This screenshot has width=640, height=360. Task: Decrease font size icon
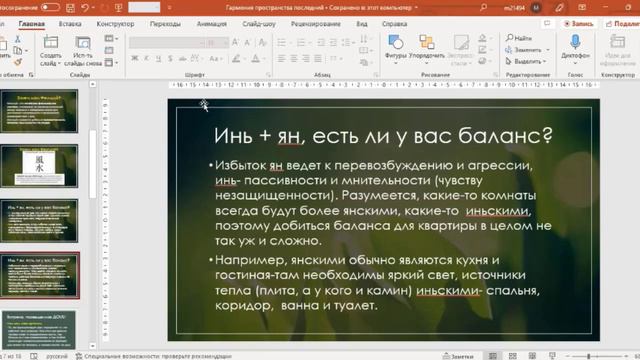tap(247, 42)
